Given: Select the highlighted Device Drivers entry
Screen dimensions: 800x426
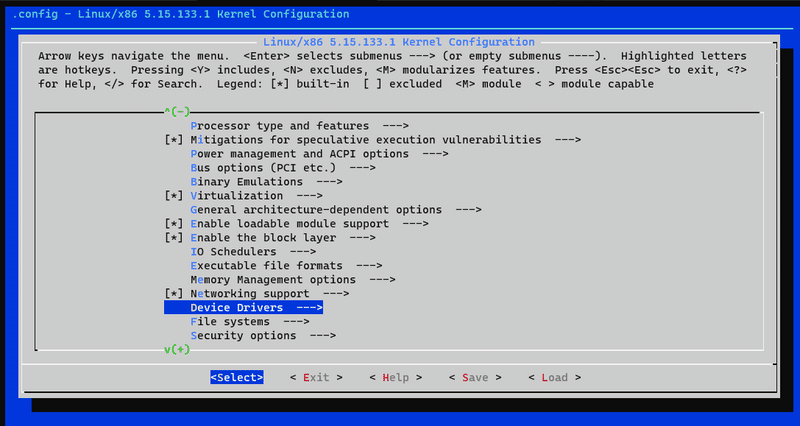Looking at the screenshot, I should click(243, 308).
